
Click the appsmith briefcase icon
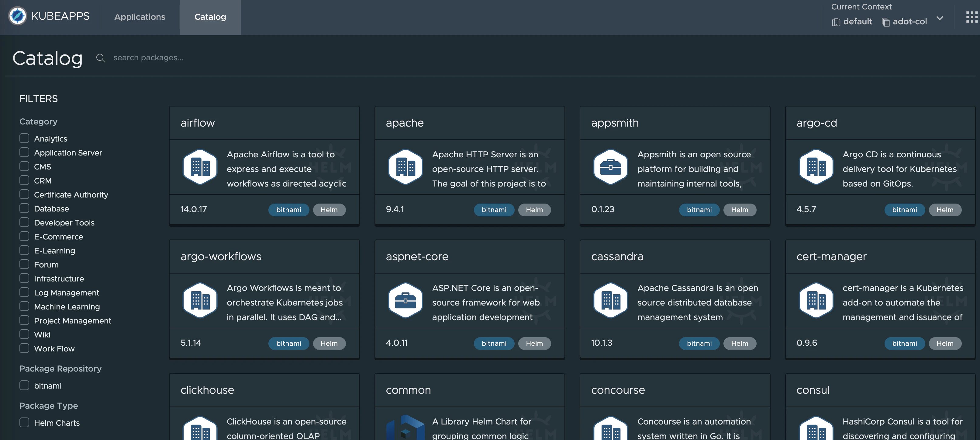(611, 167)
